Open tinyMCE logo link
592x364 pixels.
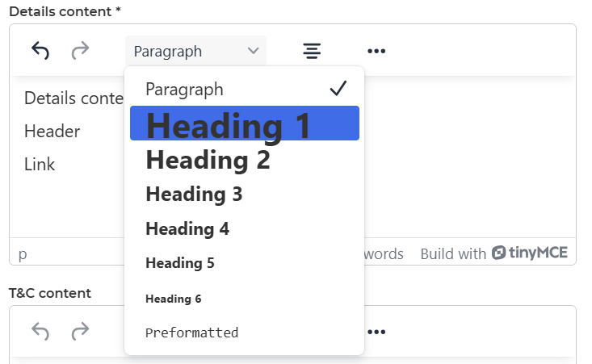coord(530,253)
